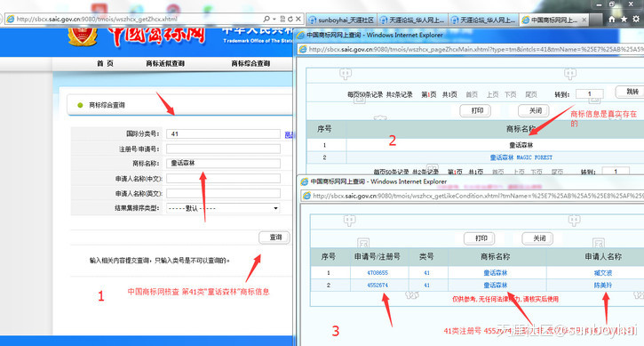644x346 pixels.
Task: Toggle the Compatibility View icon in address bar
Action: pos(282,19)
